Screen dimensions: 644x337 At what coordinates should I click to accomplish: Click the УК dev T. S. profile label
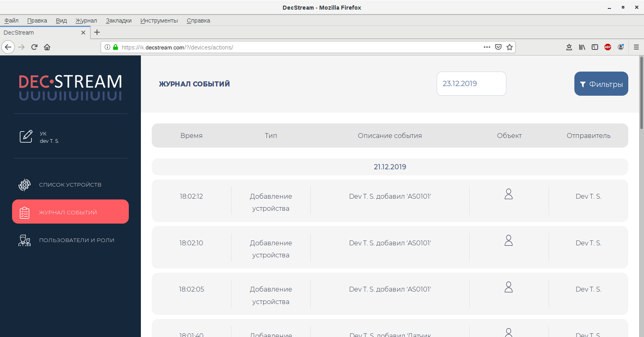pyautogui.click(x=49, y=137)
